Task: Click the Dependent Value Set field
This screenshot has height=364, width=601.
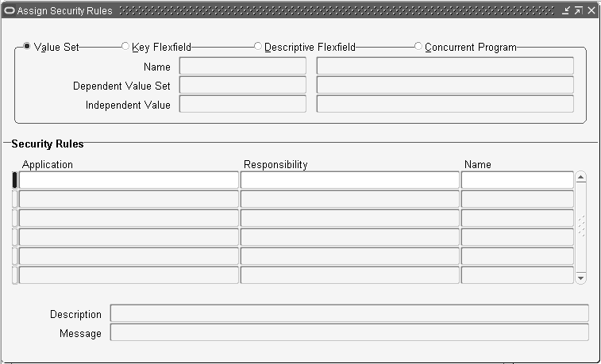Action: [x=243, y=85]
